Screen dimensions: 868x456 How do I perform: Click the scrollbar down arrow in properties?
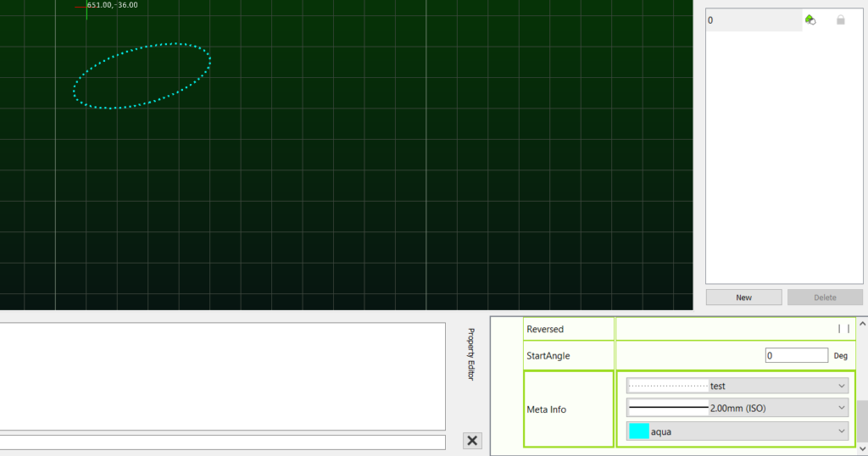[862, 448]
